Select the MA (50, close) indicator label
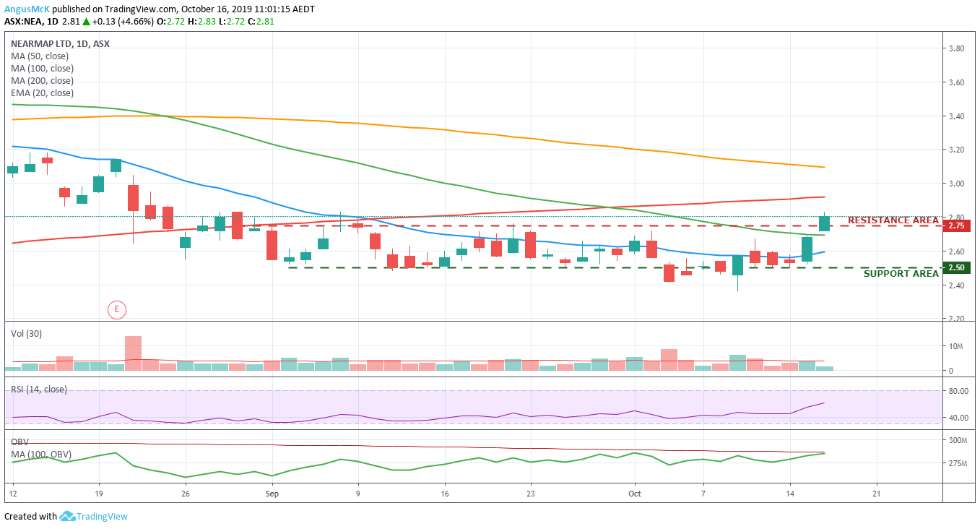Screen dimensions: 980x529 (x=40, y=56)
